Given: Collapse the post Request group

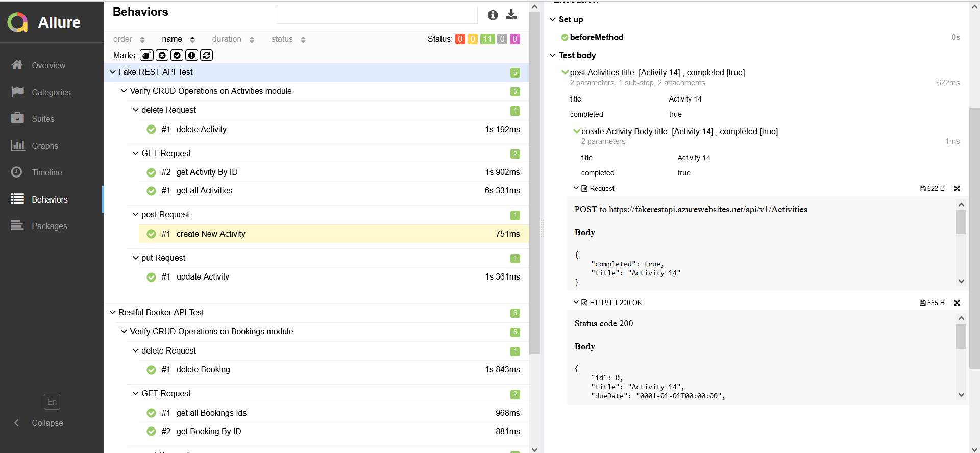Looking at the screenshot, I should pos(136,215).
